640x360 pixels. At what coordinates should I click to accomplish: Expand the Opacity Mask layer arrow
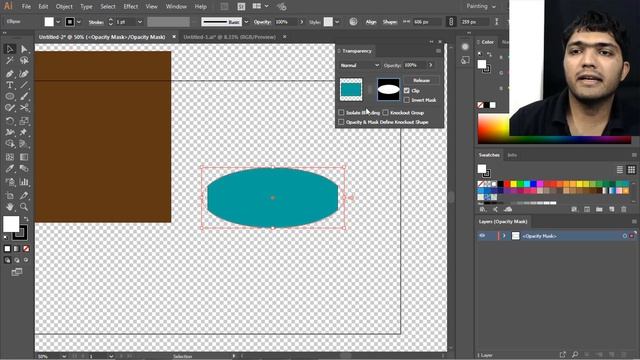click(504, 236)
